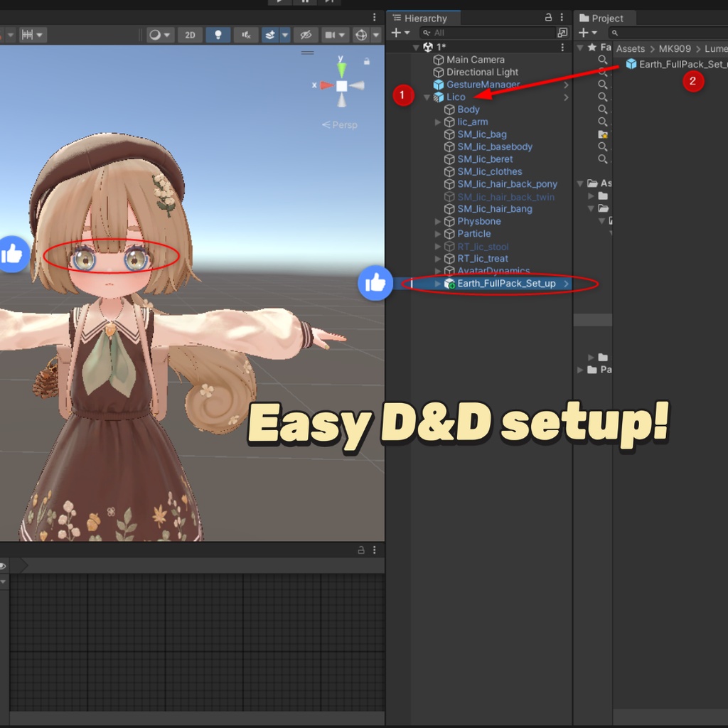The height and width of the screenshot is (728, 728).
Task: Click the cube icon beside SM_lic_beret
Action: [x=449, y=159]
